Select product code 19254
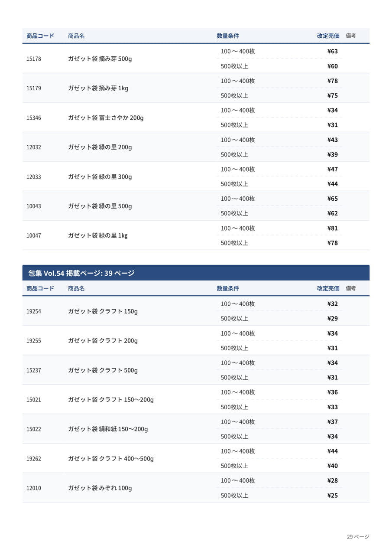The image size is (392, 555). pyautogui.click(x=34, y=311)
